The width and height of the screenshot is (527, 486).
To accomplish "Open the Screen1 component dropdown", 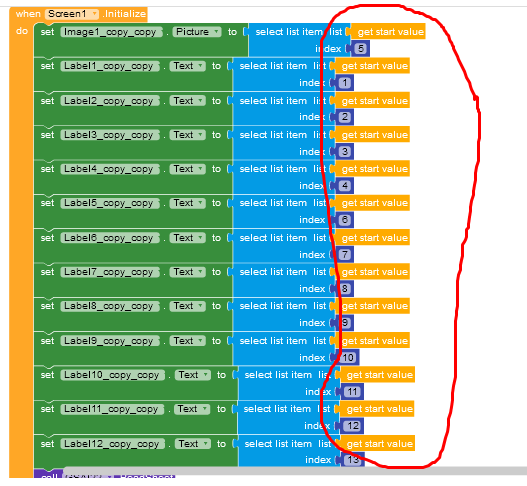I will tap(72, 14).
